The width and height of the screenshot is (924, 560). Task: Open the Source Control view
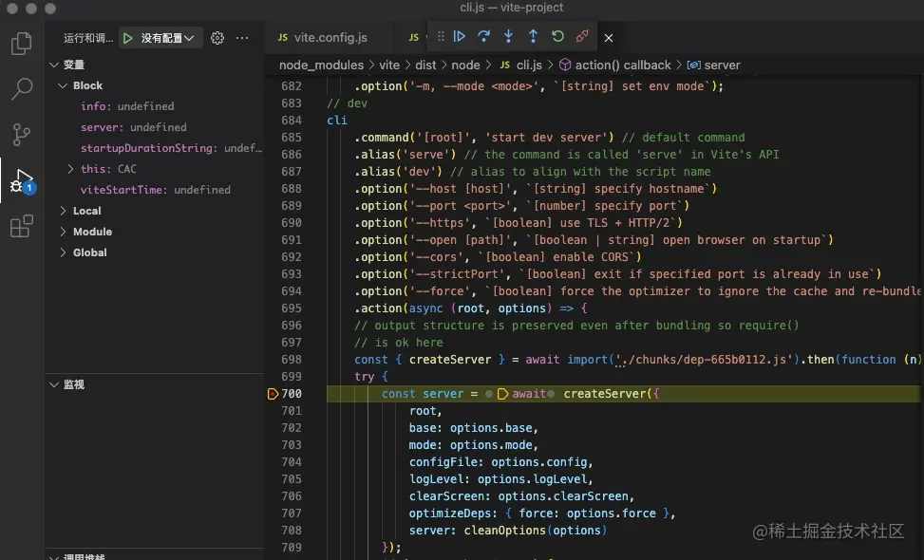[x=22, y=135]
